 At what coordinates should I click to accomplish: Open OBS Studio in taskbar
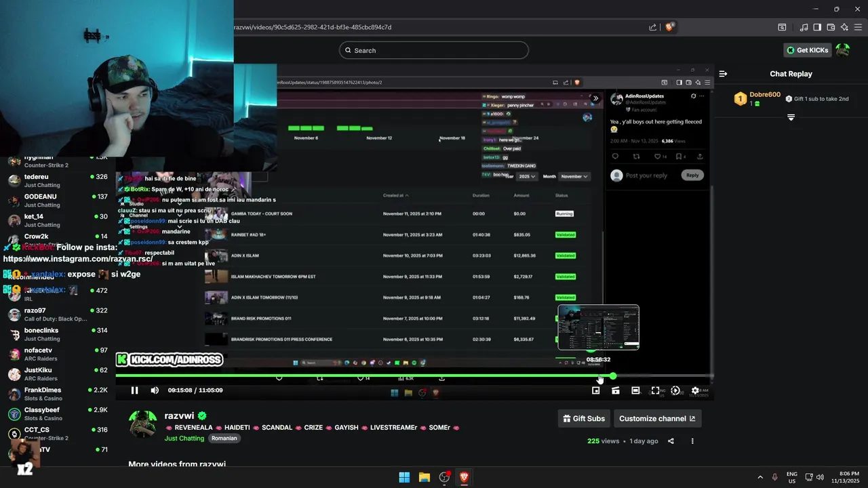[445, 477]
